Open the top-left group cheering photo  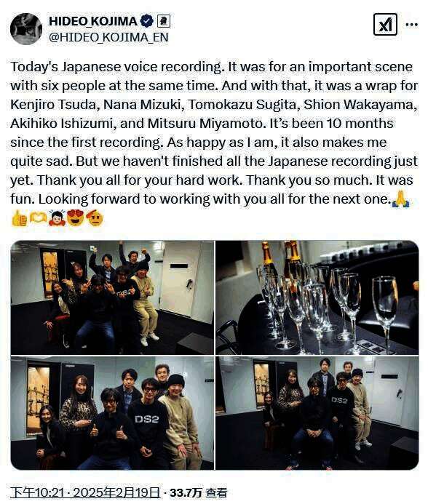tap(112, 297)
